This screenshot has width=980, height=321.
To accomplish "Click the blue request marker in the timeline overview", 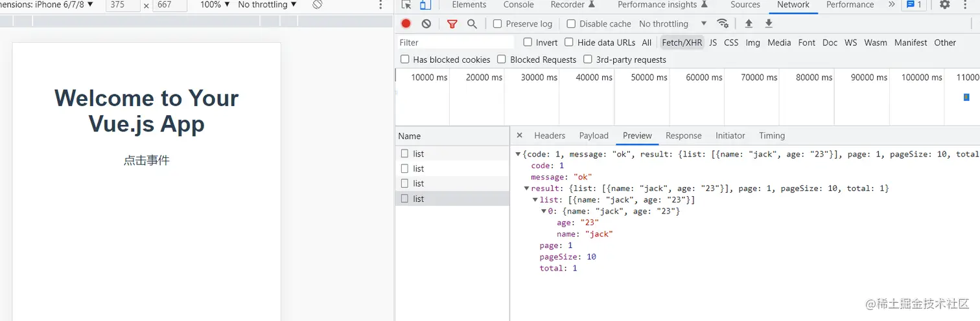I will (966, 97).
